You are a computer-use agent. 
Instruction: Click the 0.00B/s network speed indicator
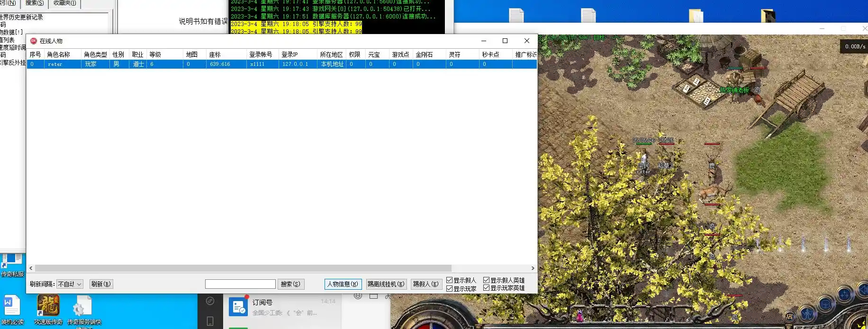pyautogui.click(x=855, y=46)
